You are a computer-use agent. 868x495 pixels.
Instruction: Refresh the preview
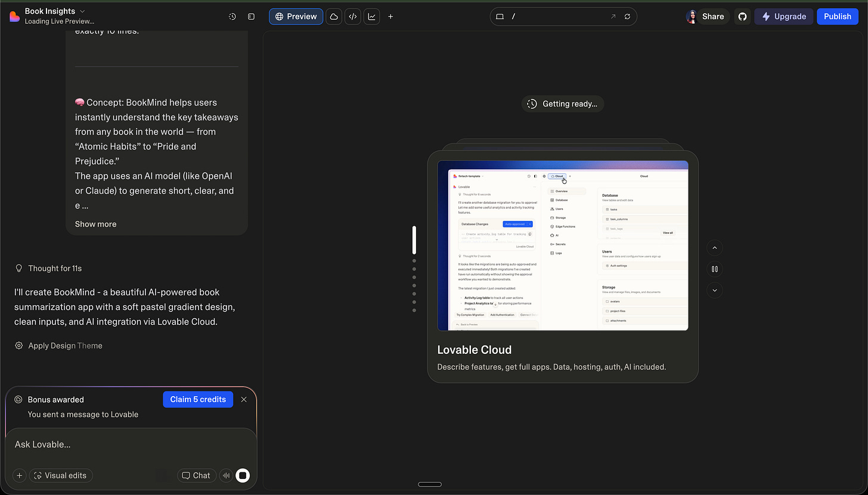point(627,17)
